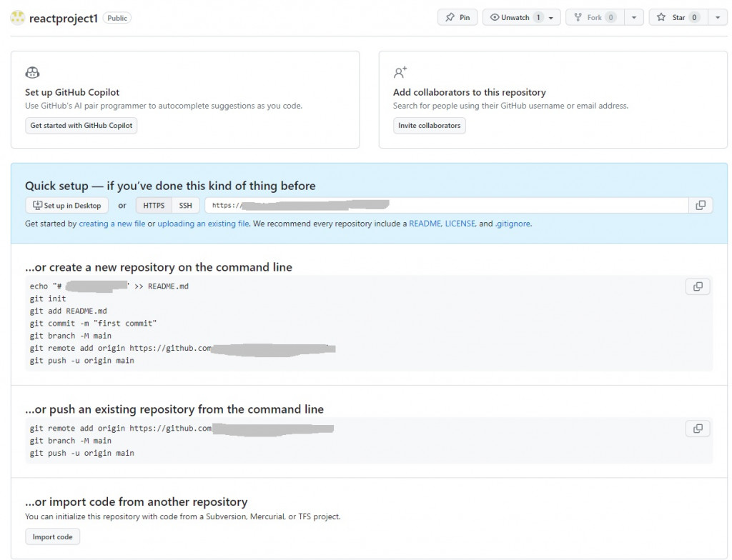Image resolution: width=732 pixels, height=560 pixels.
Task: Copy the new repository command block
Action: pyautogui.click(x=698, y=286)
